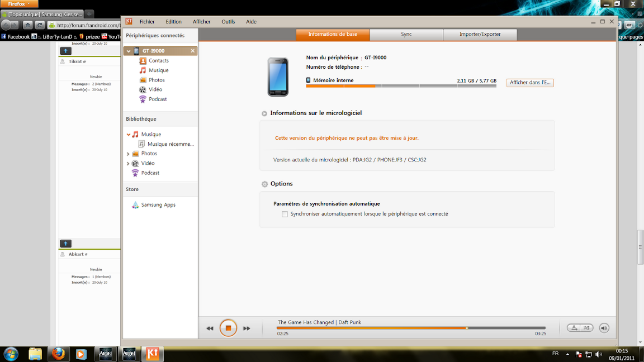This screenshot has width=644, height=362.
Task: Select Podcast in Bibliothèque section
Action: click(145, 173)
